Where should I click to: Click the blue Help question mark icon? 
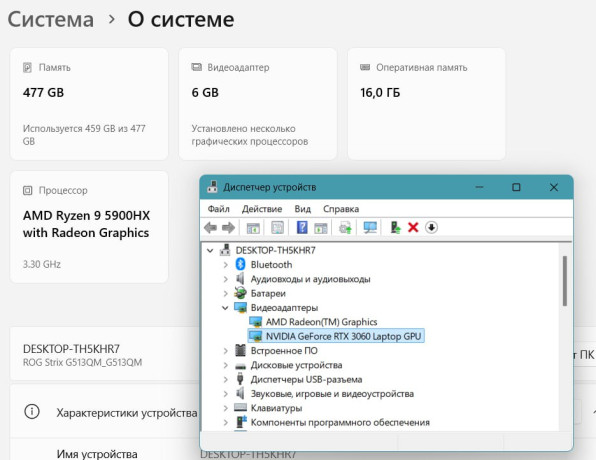pyautogui.click(x=302, y=227)
